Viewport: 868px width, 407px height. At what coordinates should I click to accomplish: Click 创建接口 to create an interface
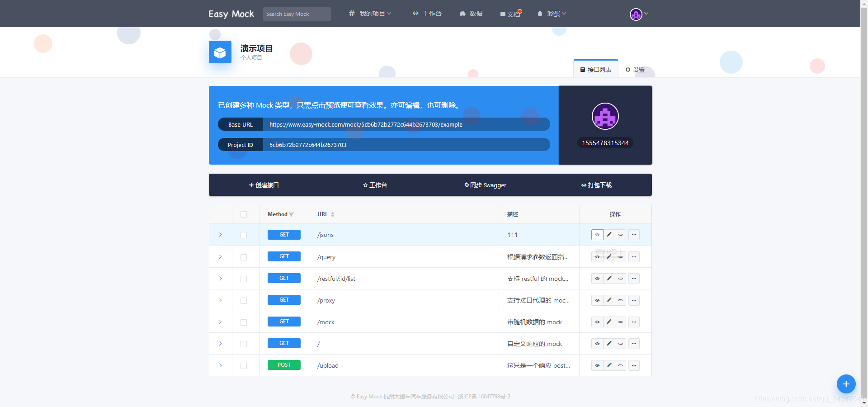click(264, 185)
